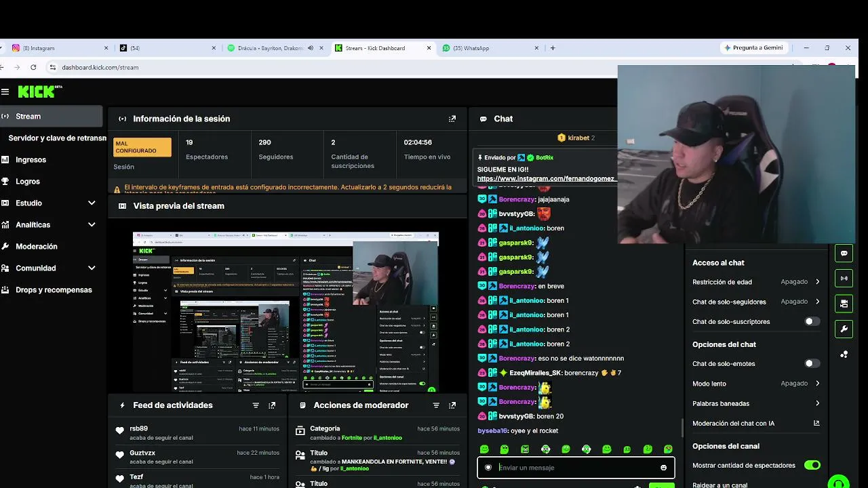Enable Chat de solo-emotes
This screenshot has height=488, width=868.
point(812,363)
